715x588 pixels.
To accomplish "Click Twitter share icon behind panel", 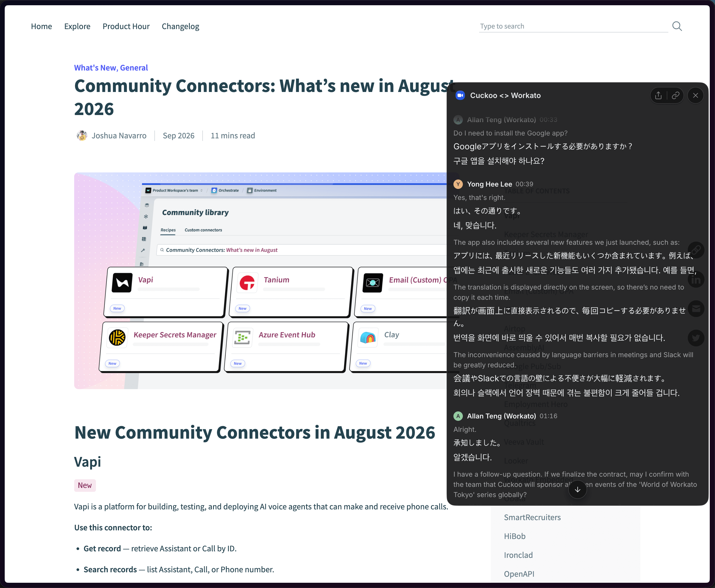I will (696, 338).
